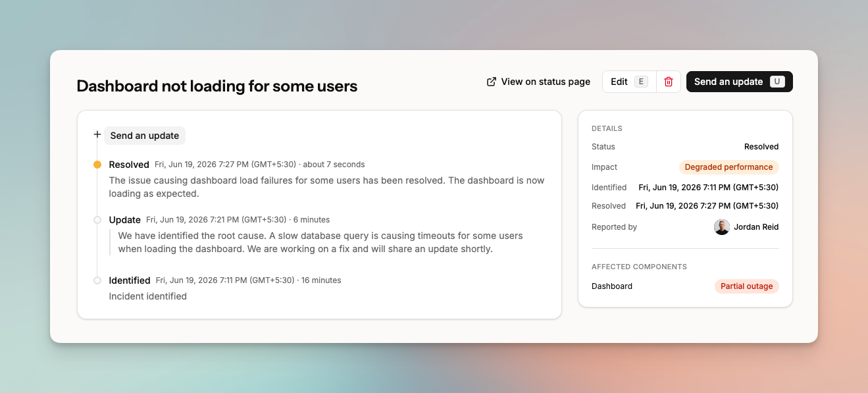Click the Dashboard affected component name
Viewport: 868px width, 393px height.
point(612,286)
